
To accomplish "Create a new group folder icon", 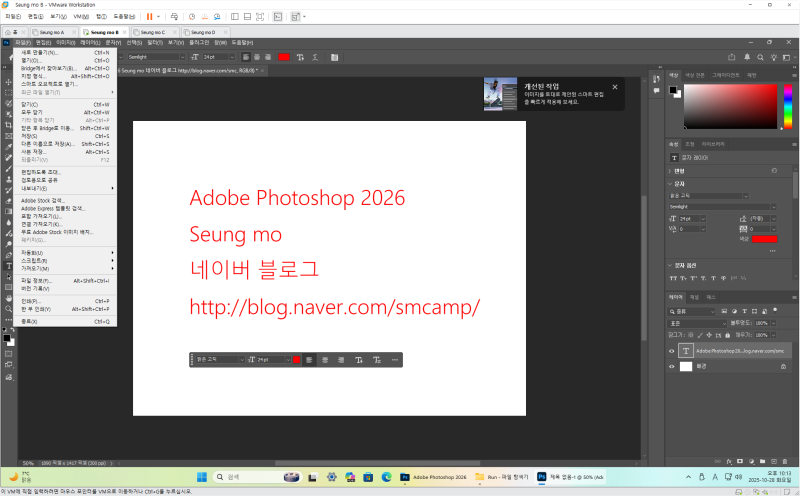I will [x=762, y=461].
